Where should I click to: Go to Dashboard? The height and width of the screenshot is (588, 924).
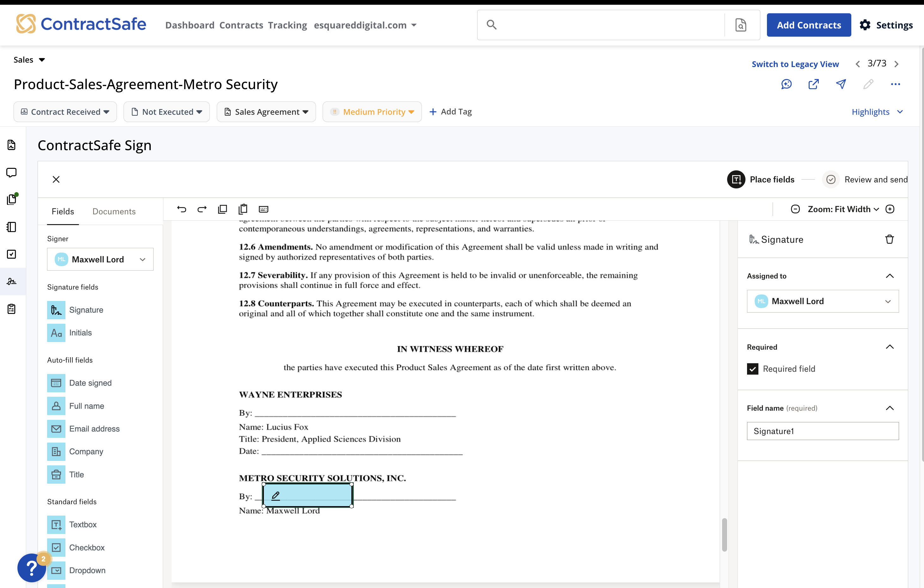coord(190,25)
